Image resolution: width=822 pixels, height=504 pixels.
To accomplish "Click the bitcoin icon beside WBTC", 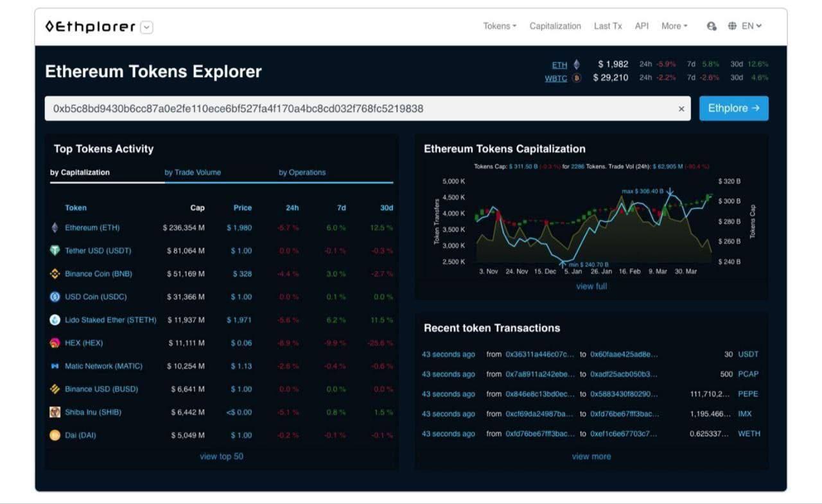I will 577,78.
